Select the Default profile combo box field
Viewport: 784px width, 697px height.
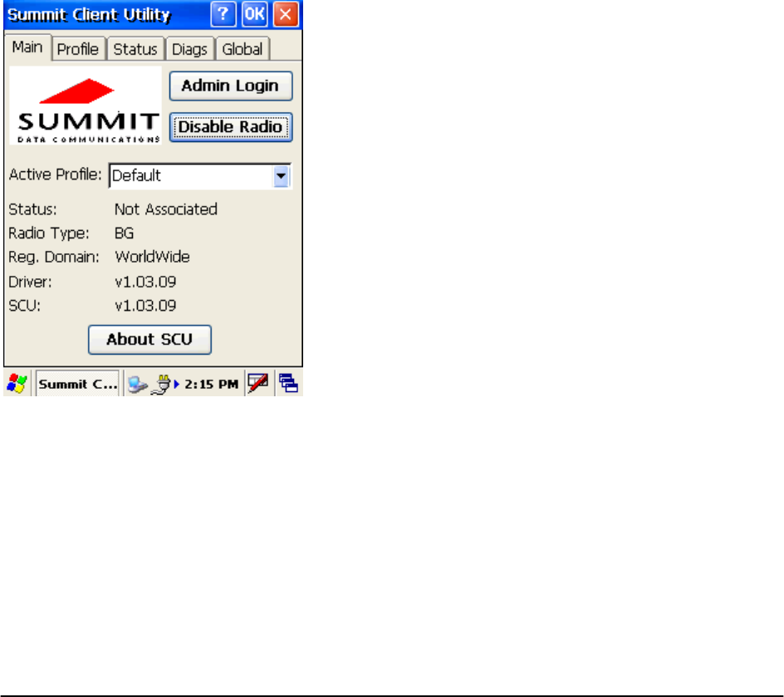(x=200, y=176)
